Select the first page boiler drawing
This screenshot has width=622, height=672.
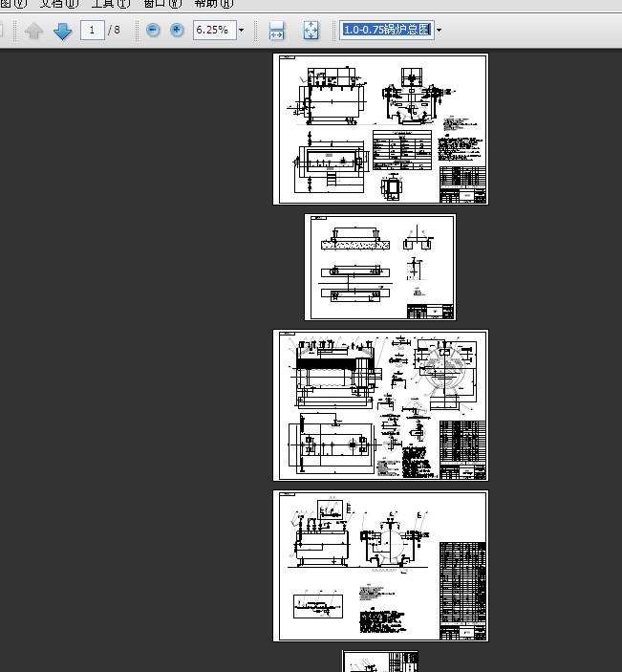point(380,129)
